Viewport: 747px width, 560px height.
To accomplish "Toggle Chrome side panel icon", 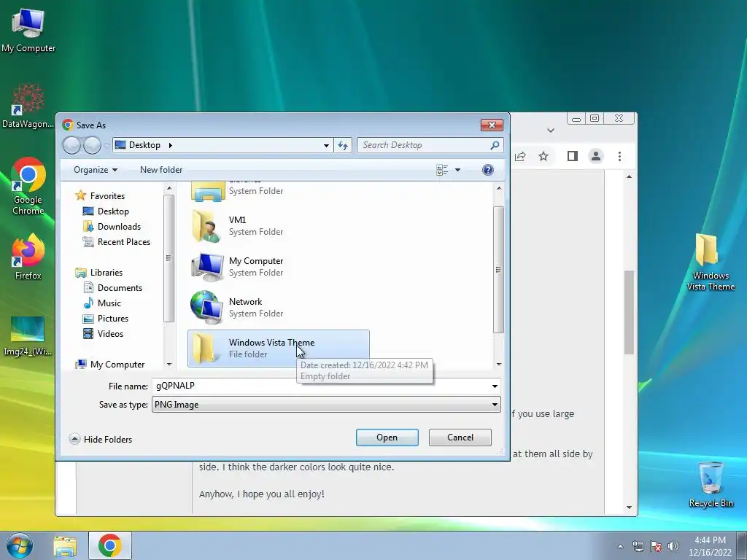I will (x=572, y=156).
